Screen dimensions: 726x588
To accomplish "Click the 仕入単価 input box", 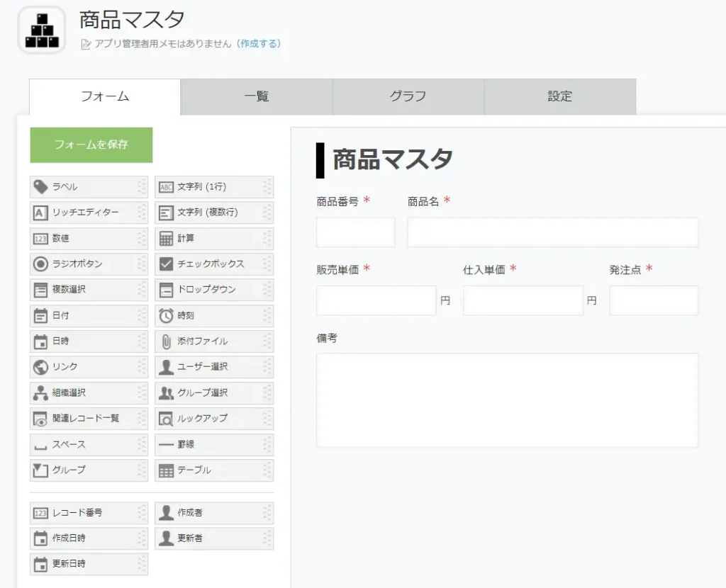I will [523, 300].
